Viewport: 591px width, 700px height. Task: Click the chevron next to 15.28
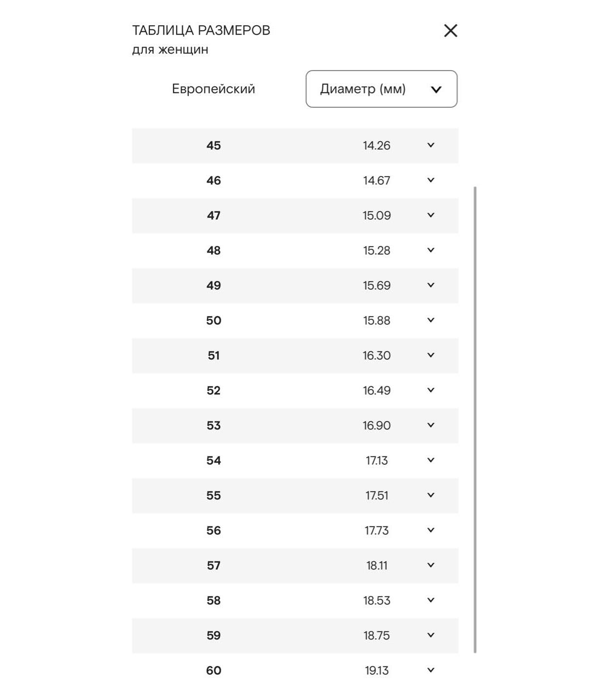click(431, 250)
